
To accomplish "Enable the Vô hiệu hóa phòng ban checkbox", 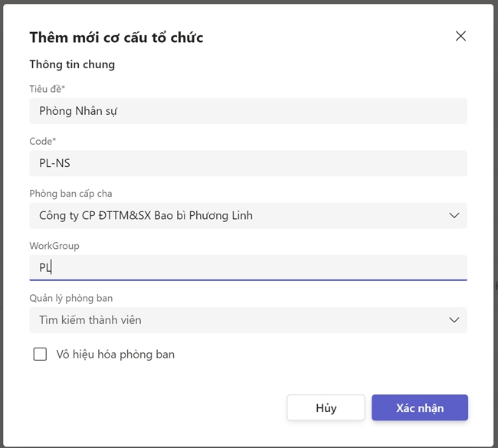I will coord(40,354).
